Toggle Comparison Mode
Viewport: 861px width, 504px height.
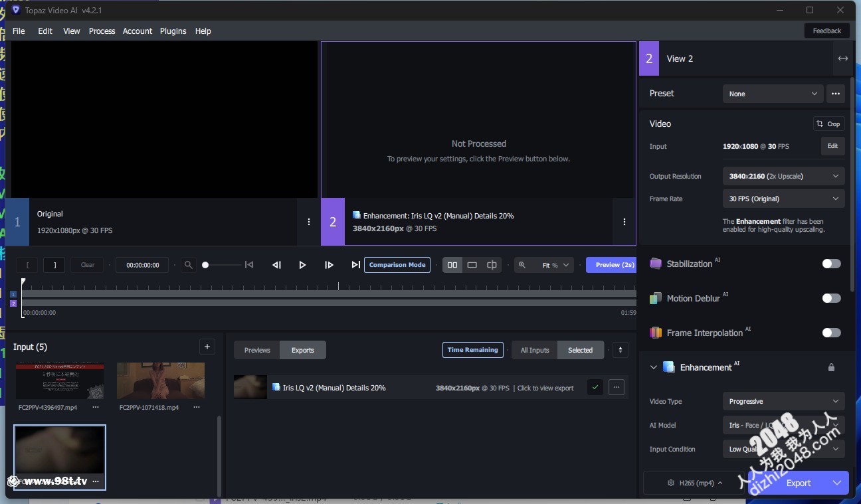[x=397, y=265]
